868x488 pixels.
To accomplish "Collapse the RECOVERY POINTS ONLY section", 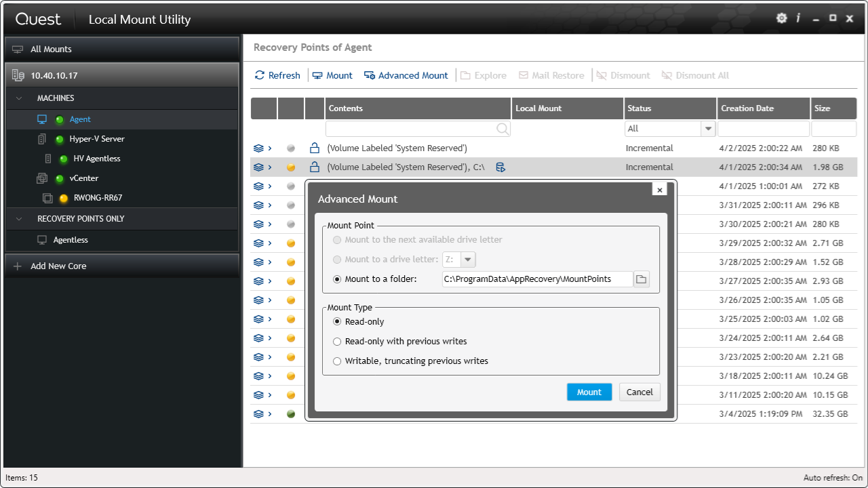I will pyautogui.click(x=18, y=220).
